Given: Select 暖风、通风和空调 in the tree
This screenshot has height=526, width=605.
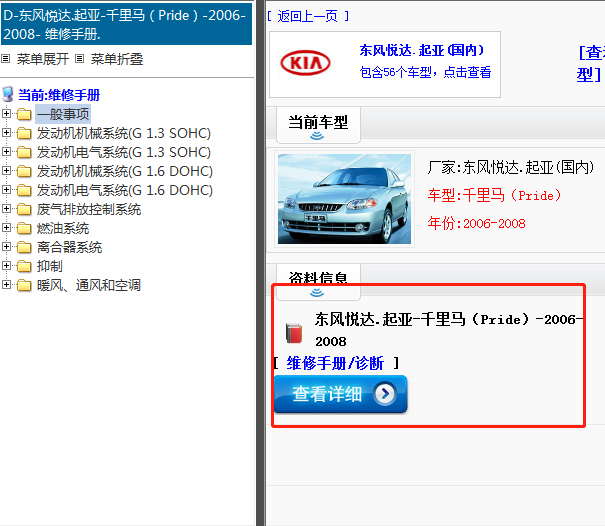Looking at the screenshot, I should click(89, 285).
